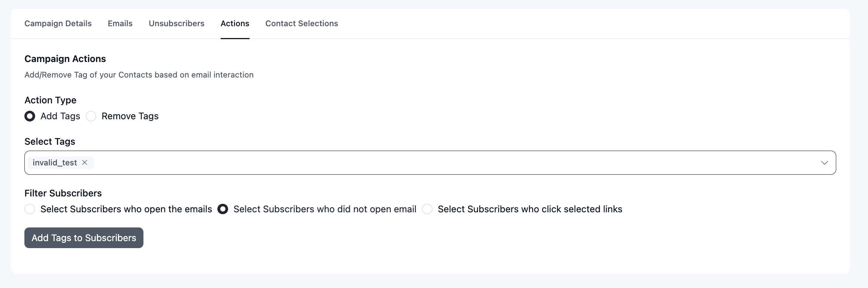Click the Filter Subscribers section label
This screenshot has width=868, height=288.
[63, 193]
